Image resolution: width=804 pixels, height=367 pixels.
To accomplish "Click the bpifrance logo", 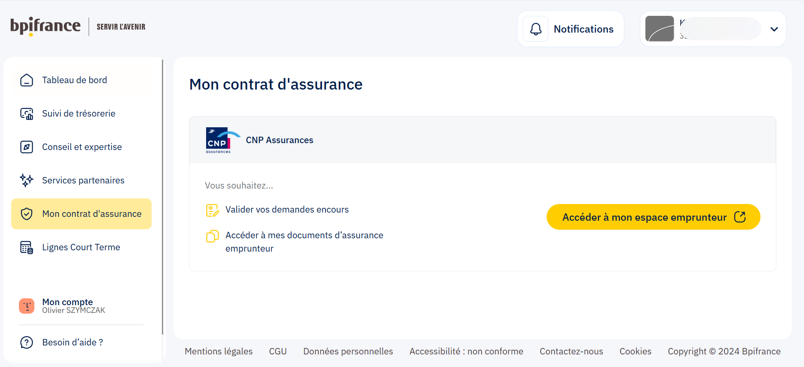I will coord(45,27).
